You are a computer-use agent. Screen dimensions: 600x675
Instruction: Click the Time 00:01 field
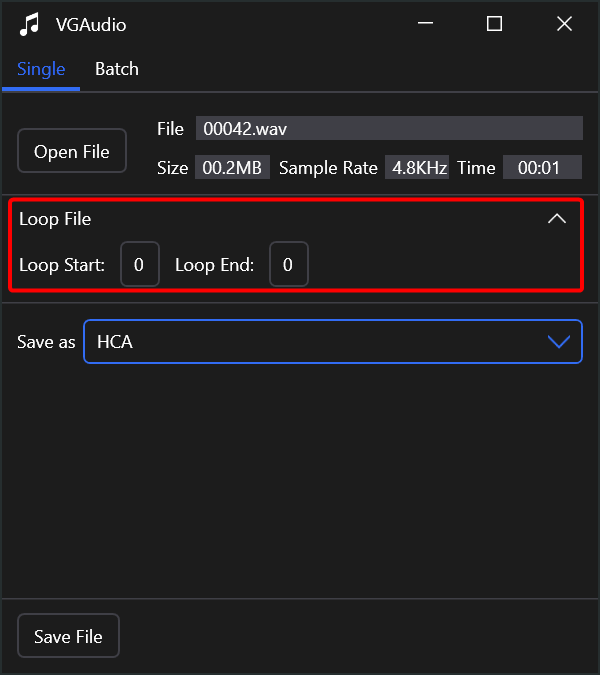point(542,167)
